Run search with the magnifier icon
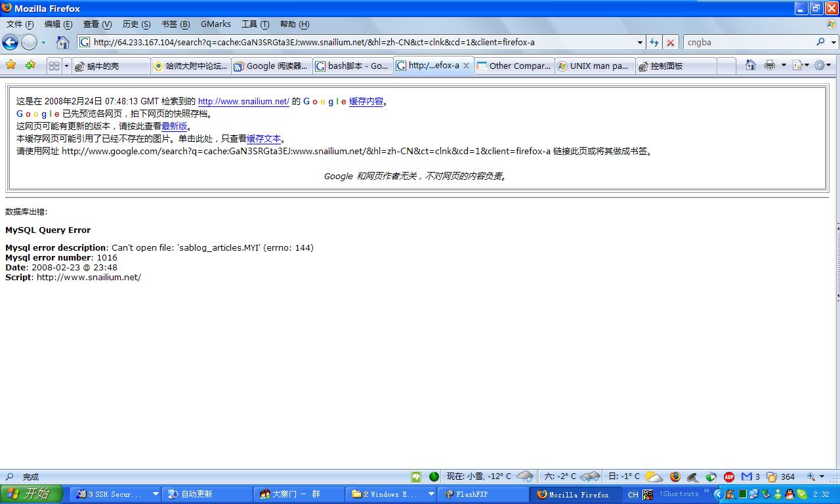 tap(820, 42)
